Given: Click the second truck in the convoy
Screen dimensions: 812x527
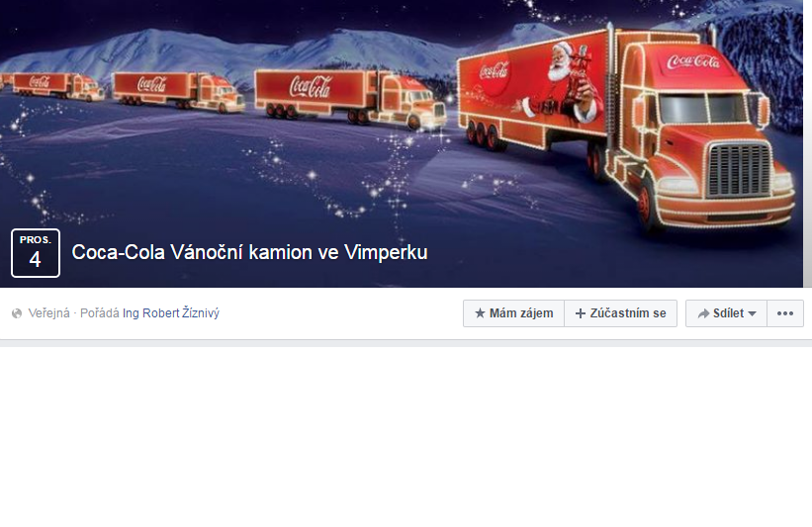Looking at the screenshot, I should pyautogui.click(x=350, y=98).
